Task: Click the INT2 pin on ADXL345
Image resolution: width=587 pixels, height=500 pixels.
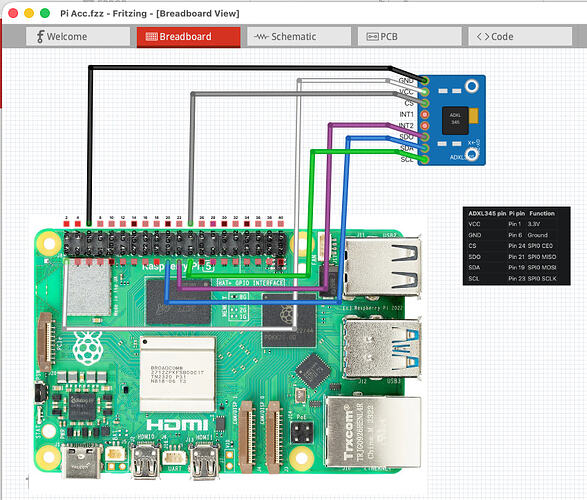Action: pos(425,125)
